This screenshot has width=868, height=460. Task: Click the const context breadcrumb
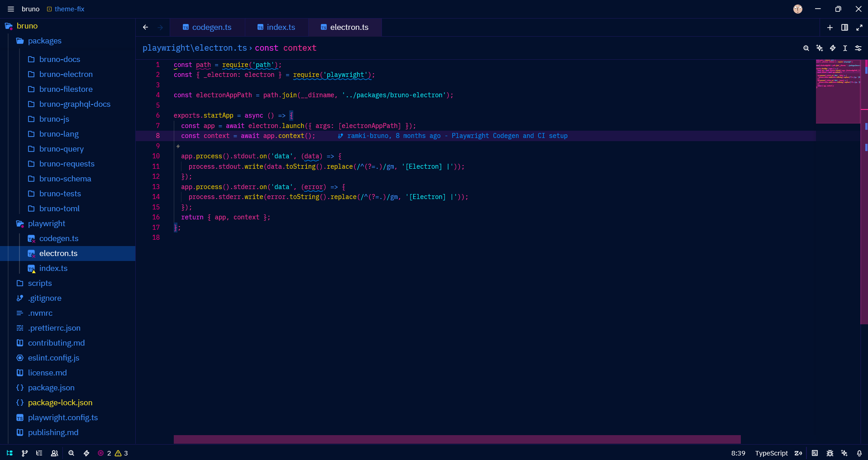286,48
